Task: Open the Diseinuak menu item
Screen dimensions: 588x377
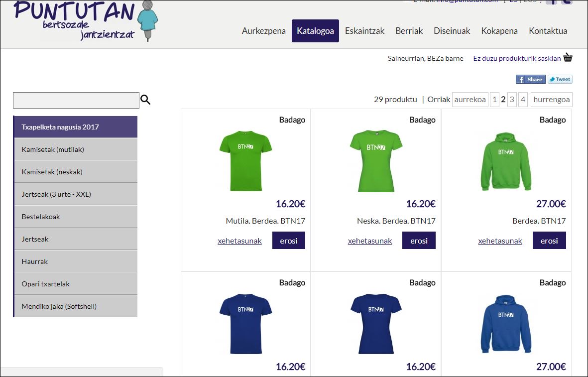Action: tap(452, 31)
